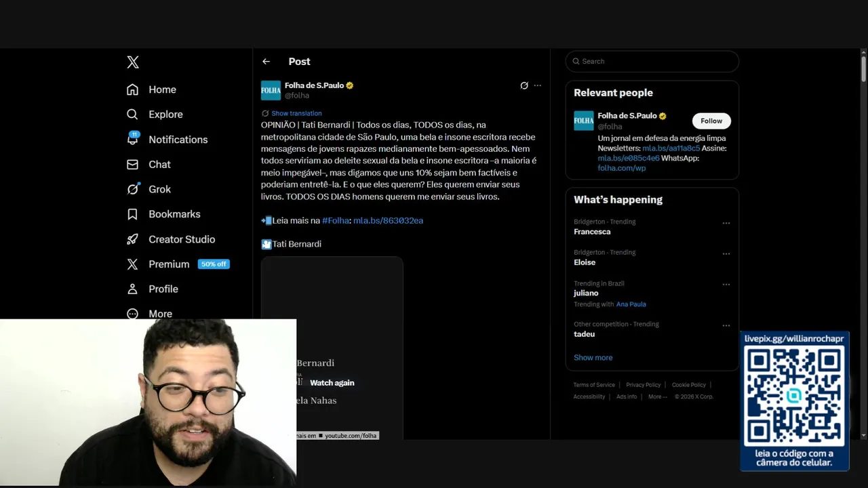Click the verified badge next to Folha de S.Paulo post name

coord(350,85)
